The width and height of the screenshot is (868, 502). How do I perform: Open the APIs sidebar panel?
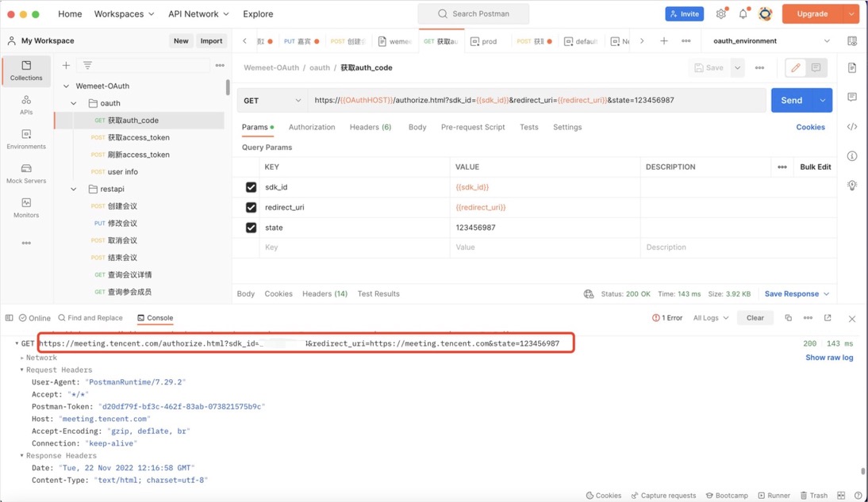coord(26,105)
